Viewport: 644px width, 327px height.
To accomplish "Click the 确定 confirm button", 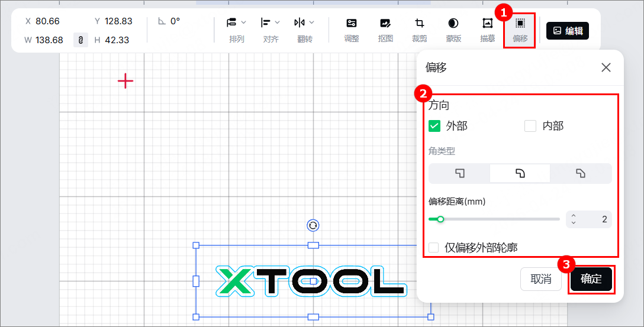I will click(591, 279).
